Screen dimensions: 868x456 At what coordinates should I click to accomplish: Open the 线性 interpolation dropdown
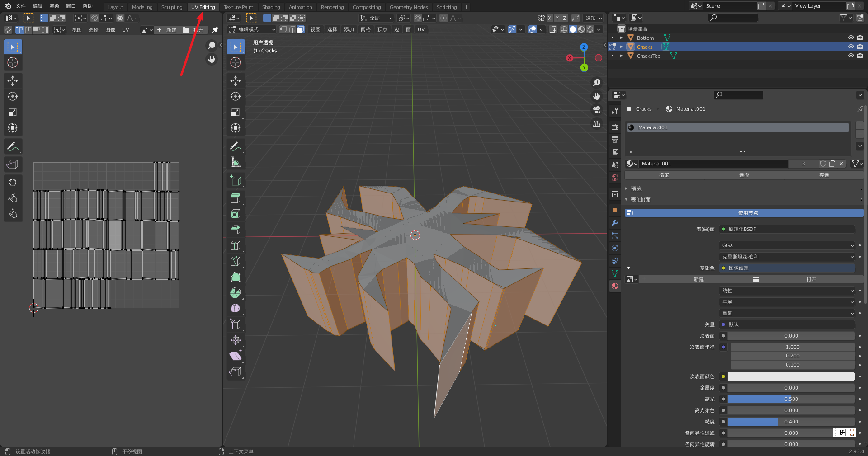coord(787,291)
